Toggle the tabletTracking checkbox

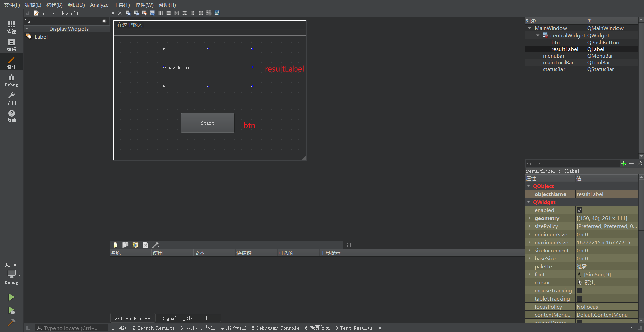[x=579, y=299]
